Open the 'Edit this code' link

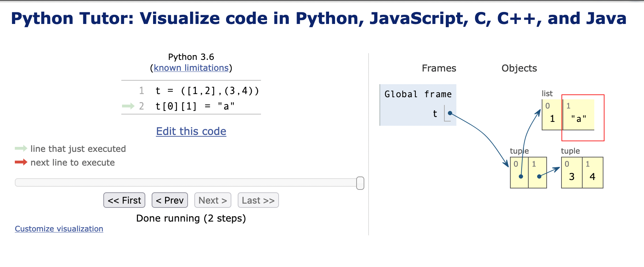(191, 131)
